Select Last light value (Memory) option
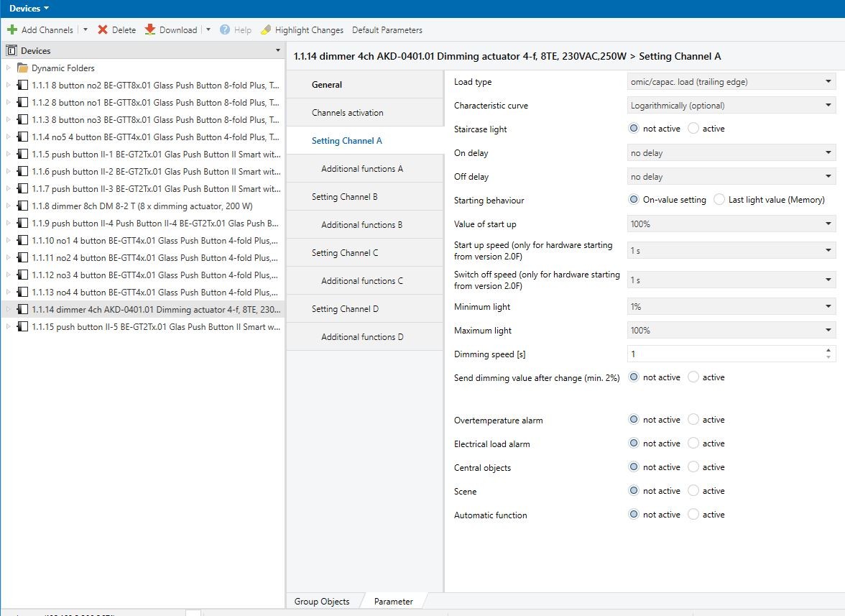This screenshot has width=845, height=616. click(719, 200)
